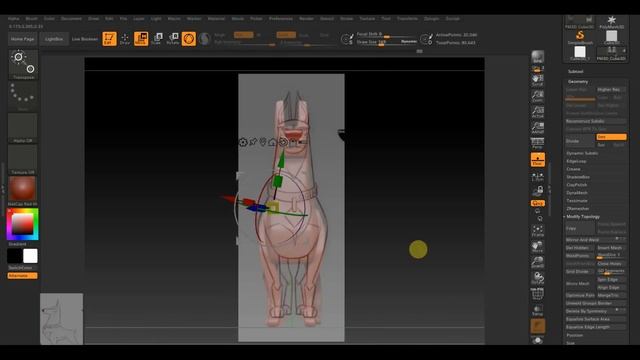The height and width of the screenshot is (360, 640).
Task: Click the Scroll canvas icon
Action: click(x=538, y=80)
